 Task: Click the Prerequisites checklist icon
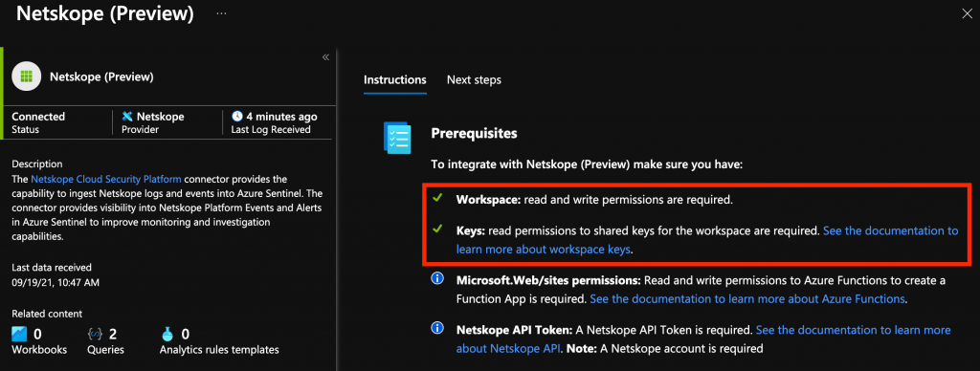(397, 138)
